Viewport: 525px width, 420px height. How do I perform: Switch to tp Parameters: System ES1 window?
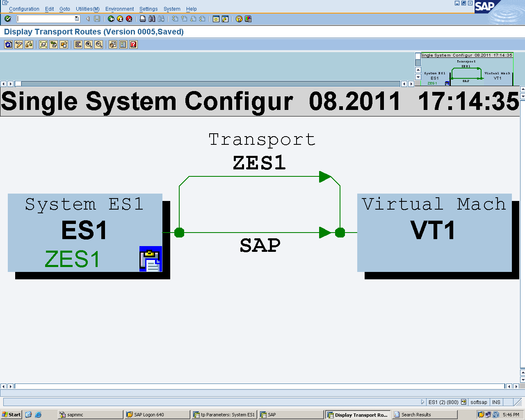(x=224, y=415)
